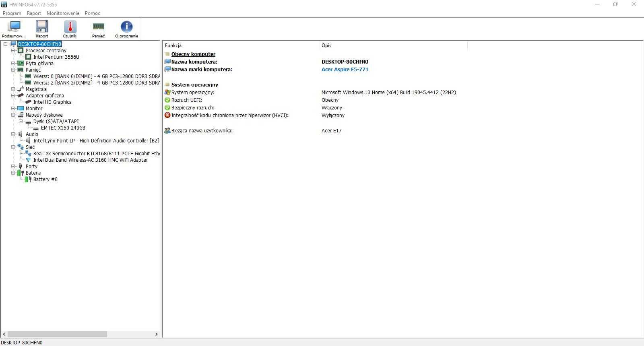Image resolution: width=644 pixels, height=346 pixels.
Task: Open the Podsumowanie summary toolbar icon
Action: (x=14, y=27)
